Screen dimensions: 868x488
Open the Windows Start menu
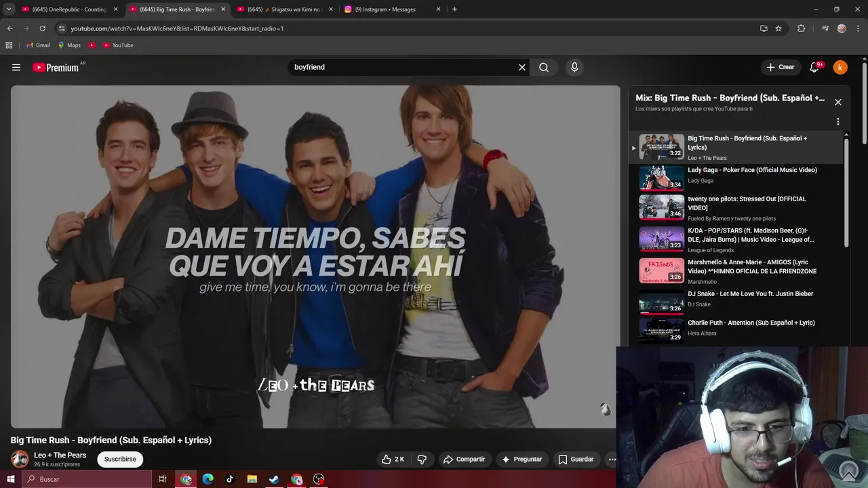(x=10, y=479)
